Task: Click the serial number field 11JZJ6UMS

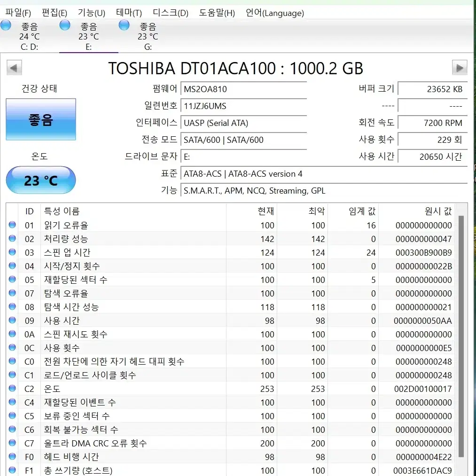Action: point(243,106)
